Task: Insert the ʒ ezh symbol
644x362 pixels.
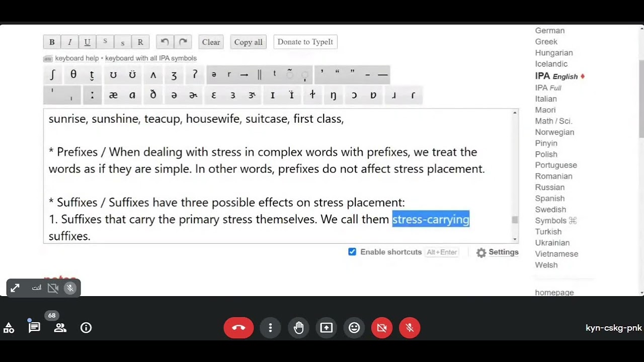Action: pos(174,75)
